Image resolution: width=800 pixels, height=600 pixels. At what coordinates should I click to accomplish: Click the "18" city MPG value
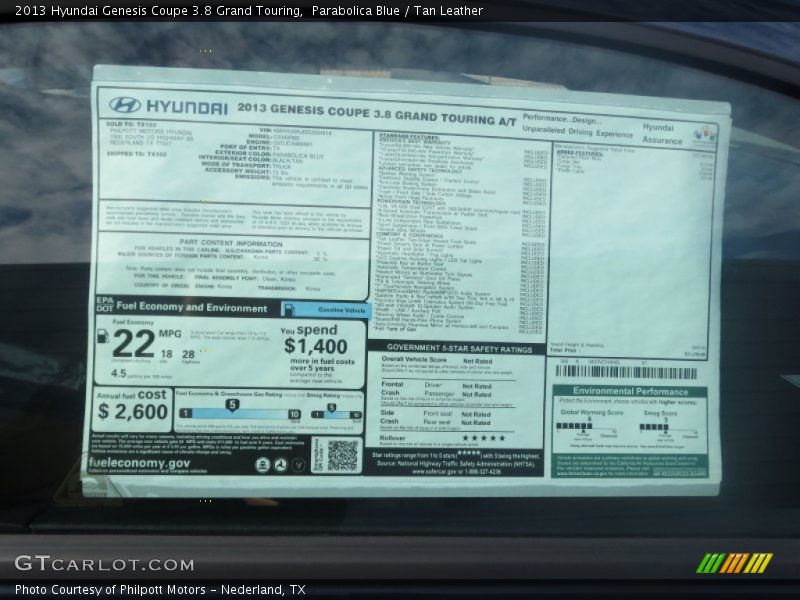point(166,354)
